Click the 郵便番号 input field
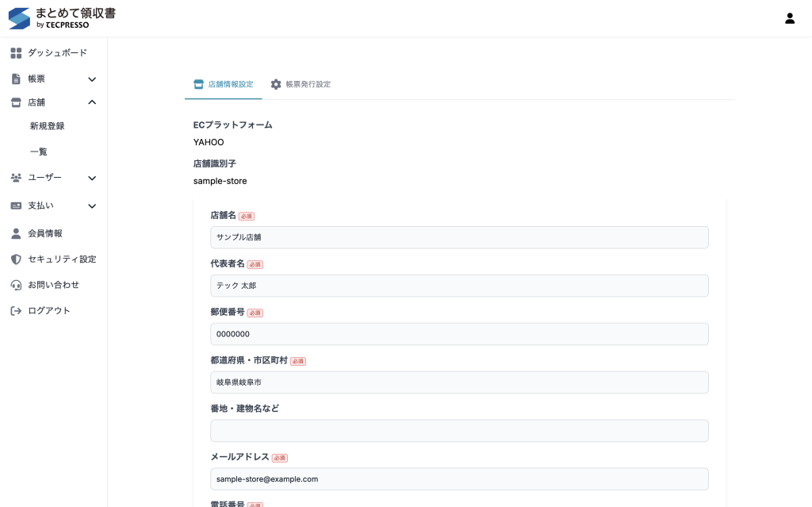The height and width of the screenshot is (507, 812). pos(459,334)
